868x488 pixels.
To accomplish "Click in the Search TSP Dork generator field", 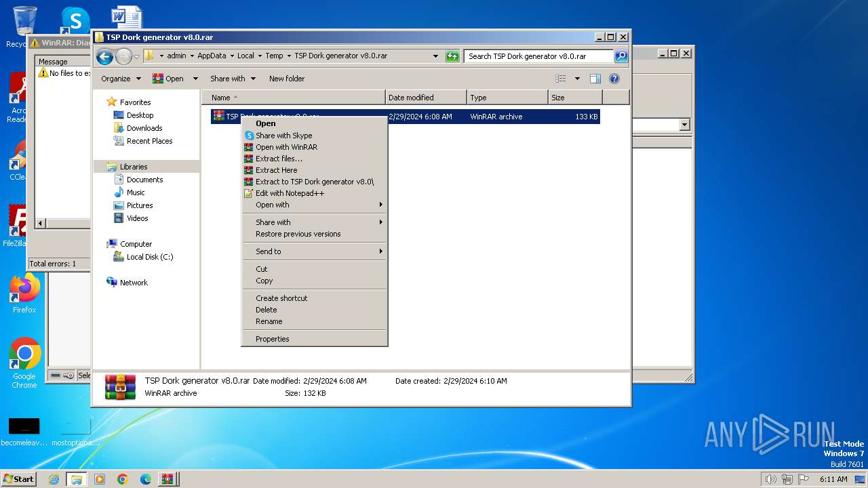I will [539, 56].
